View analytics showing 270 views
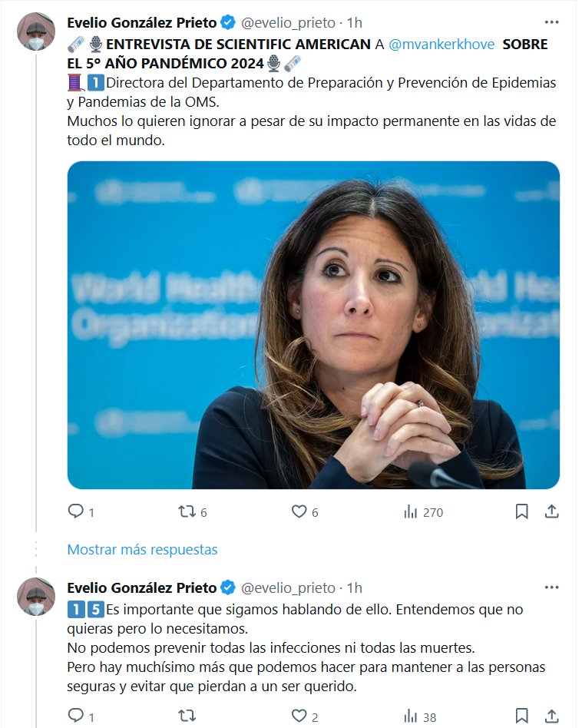This screenshot has width=582, height=728. point(411,511)
